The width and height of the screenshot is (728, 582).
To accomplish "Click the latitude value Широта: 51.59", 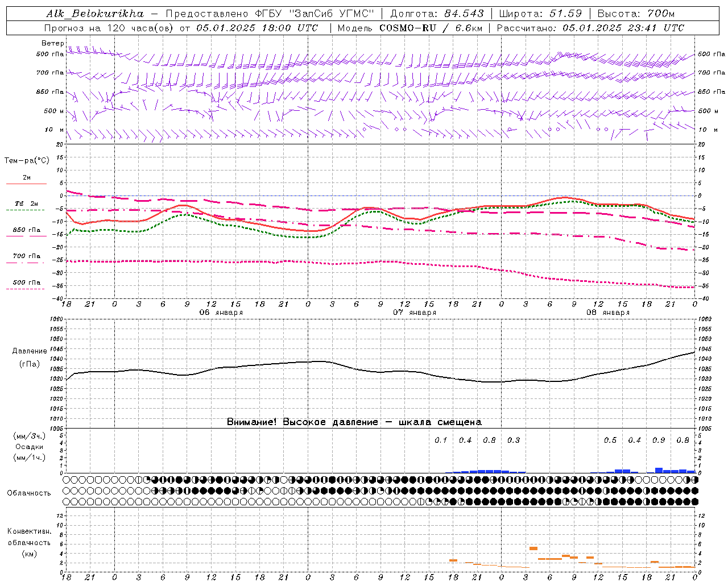I will [540, 13].
